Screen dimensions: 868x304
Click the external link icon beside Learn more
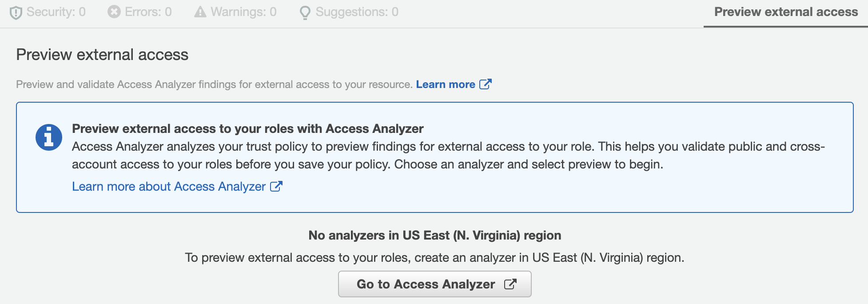(486, 84)
